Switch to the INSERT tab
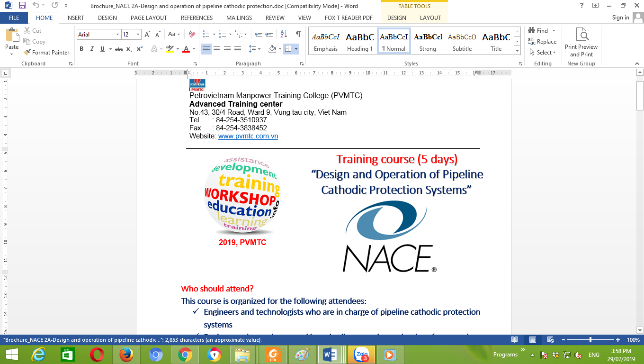644x364 pixels. pyautogui.click(x=75, y=18)
